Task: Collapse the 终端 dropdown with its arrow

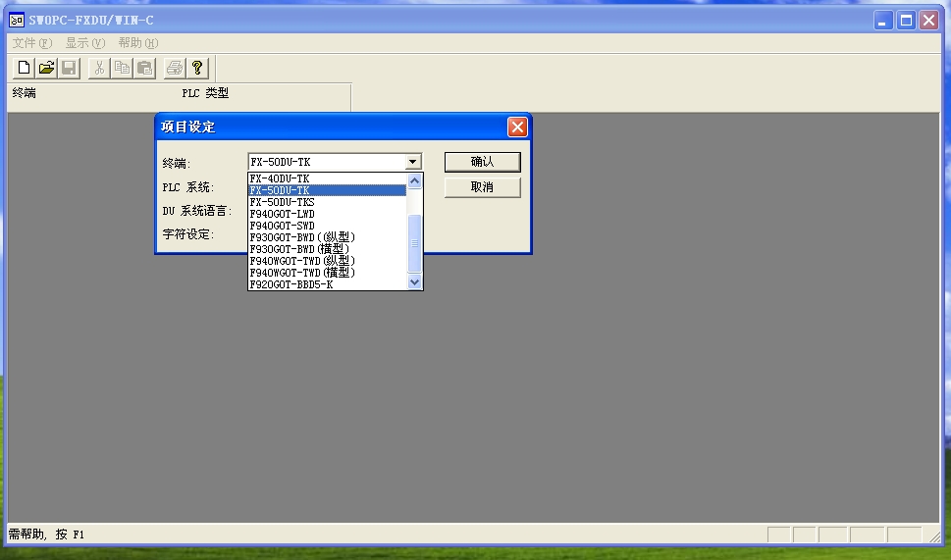Action: pos(413,162)
